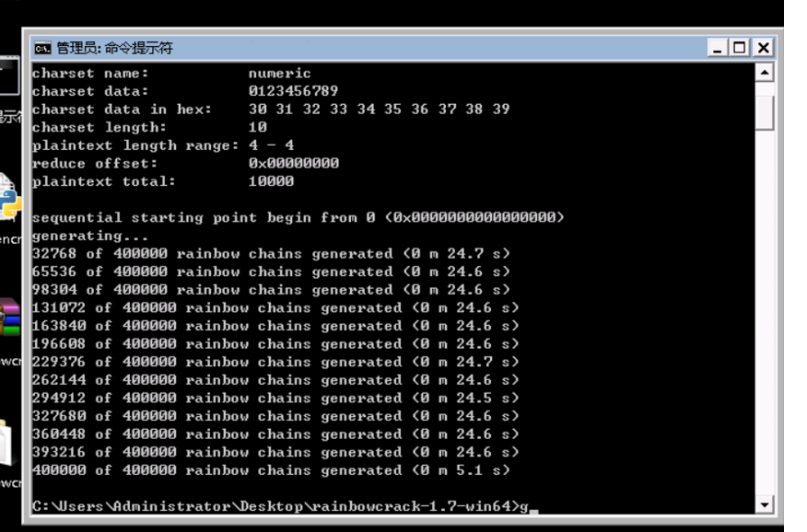Open the WinRAR archive icon on desktop
Viewport: 807px width, 532px height.
(10, 318)
